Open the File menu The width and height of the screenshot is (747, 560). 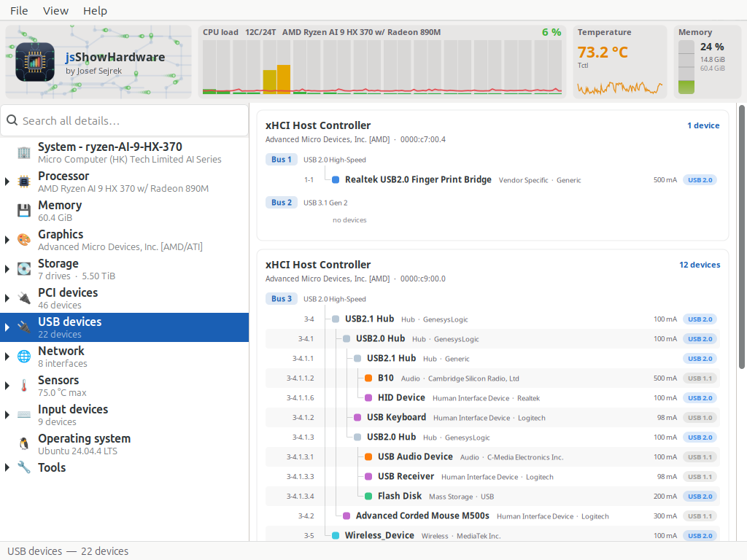[x=19, y=10]
